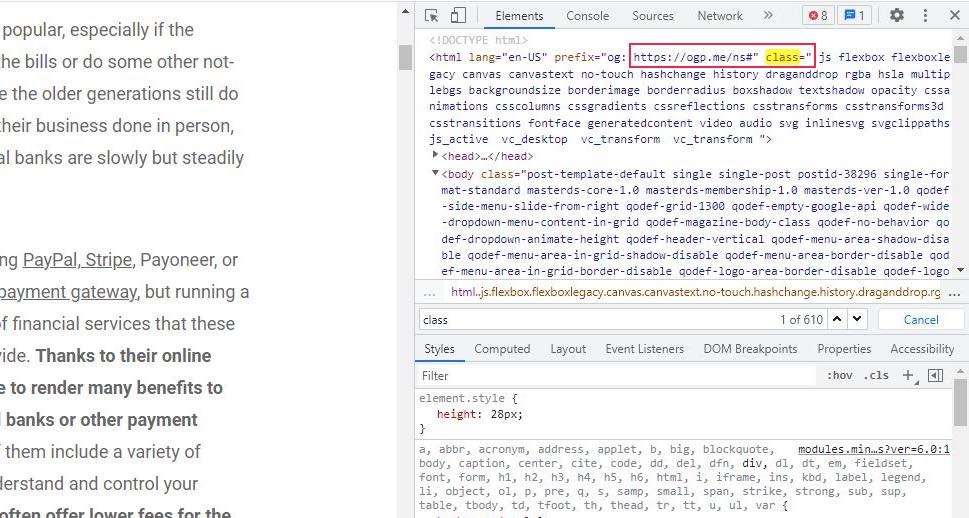The width and height of the screenshot is (969, 518).
Task: Click the Elements panel scroll down arrow
Action: coord(960,270)
